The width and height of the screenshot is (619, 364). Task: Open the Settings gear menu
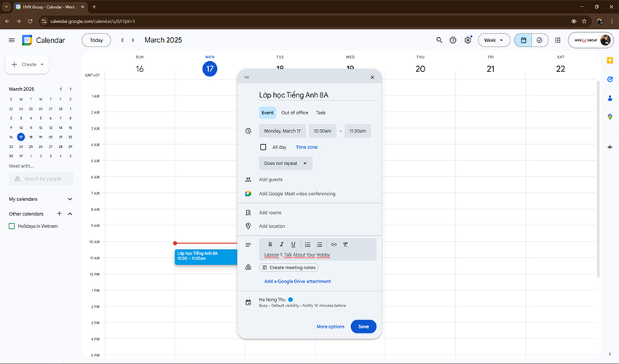point(468,40)
